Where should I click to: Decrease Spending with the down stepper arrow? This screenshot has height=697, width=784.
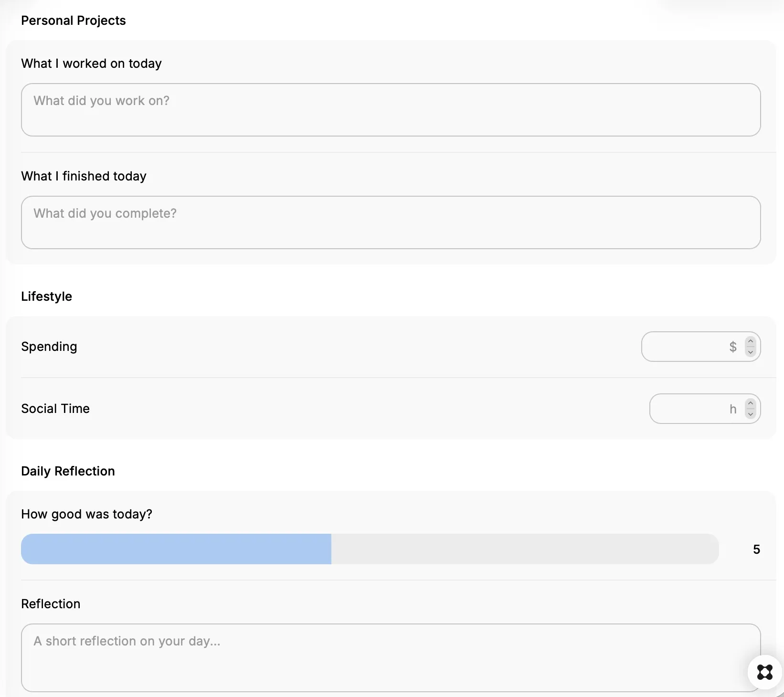point(751,352)
